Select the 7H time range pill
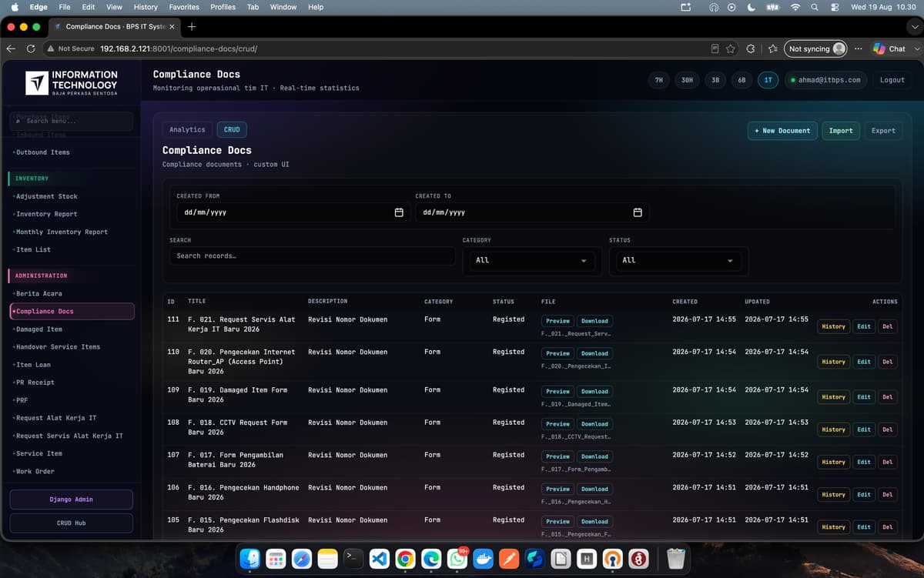924x578 pixels. (658, 80)
